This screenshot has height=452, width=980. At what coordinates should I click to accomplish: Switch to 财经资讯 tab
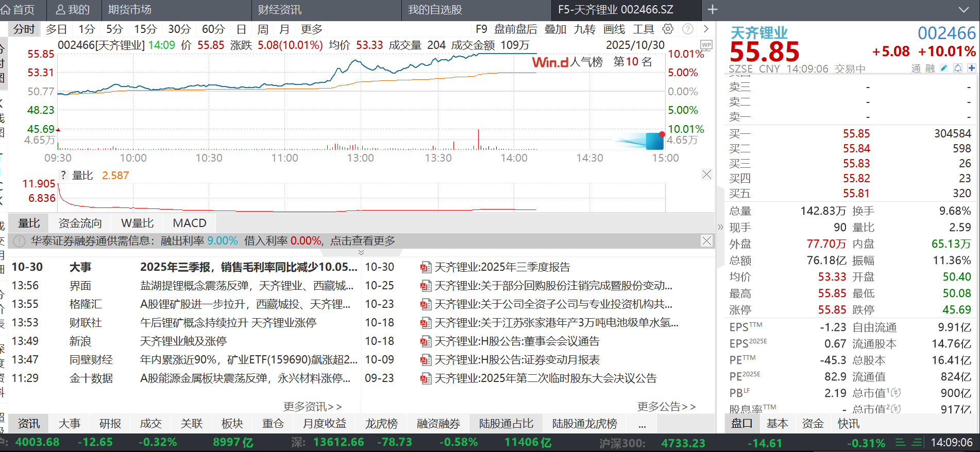click(280, 9)
